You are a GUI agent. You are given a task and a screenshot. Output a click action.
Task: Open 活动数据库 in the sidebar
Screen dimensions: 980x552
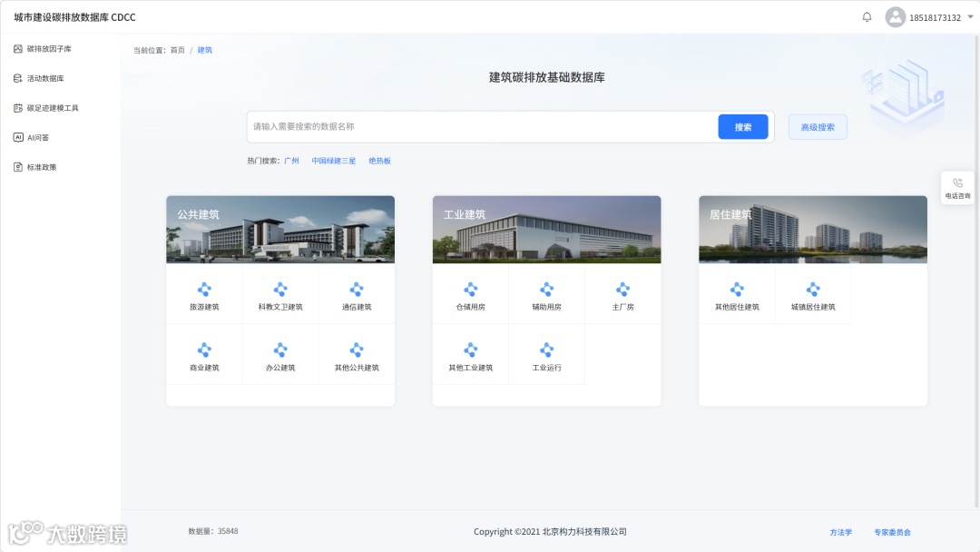39,78
